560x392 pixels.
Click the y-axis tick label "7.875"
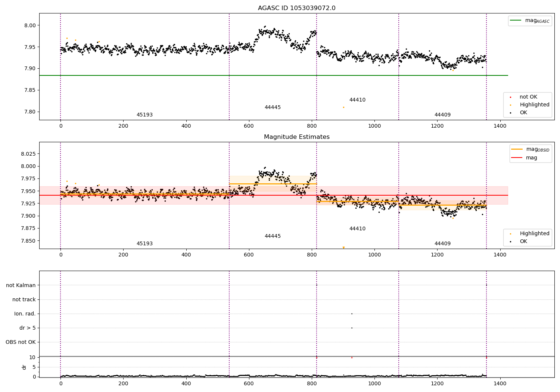click(x=28, y=228)
